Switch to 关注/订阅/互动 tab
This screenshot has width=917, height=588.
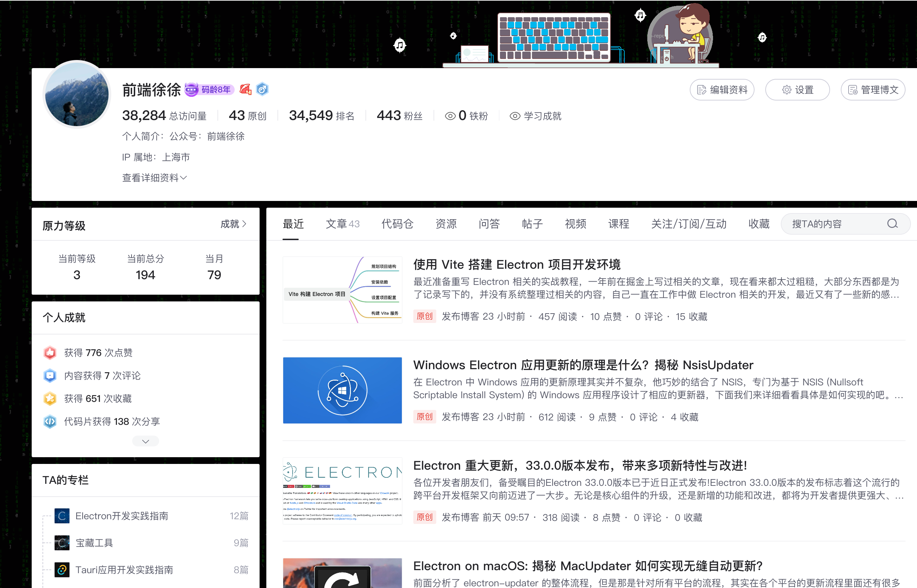coord(689,224)
